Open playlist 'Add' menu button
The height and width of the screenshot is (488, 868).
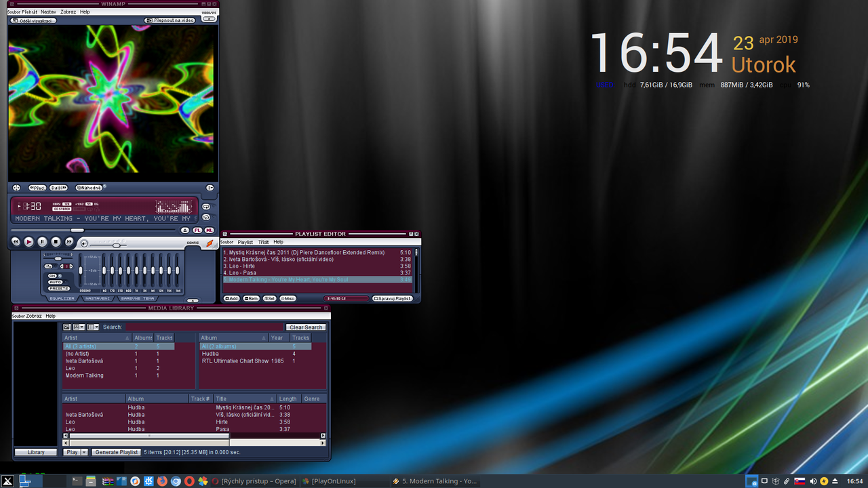231,298
